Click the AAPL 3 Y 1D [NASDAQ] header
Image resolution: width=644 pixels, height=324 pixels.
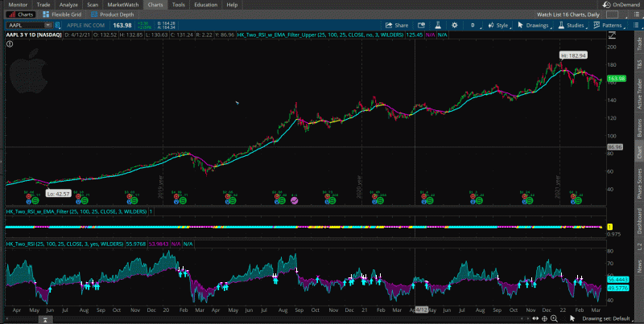click(34, 35)
